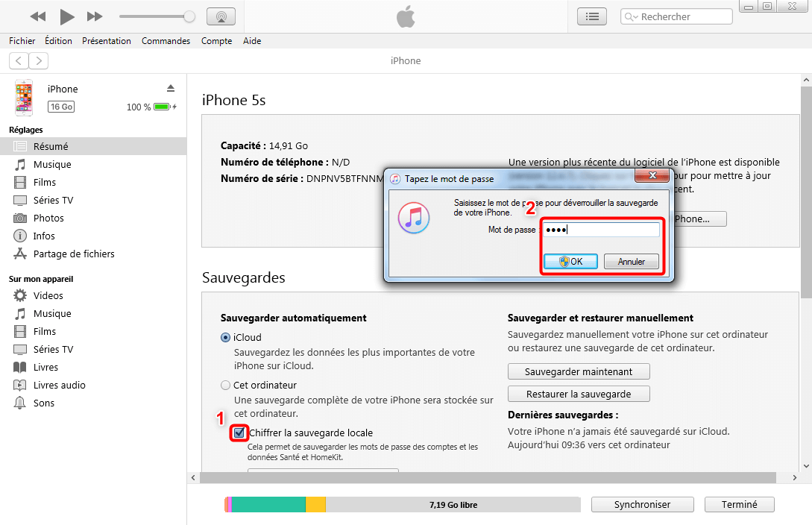Close the Tapez le mot de passe dialog
812x525 pixels.
(652, 176)
